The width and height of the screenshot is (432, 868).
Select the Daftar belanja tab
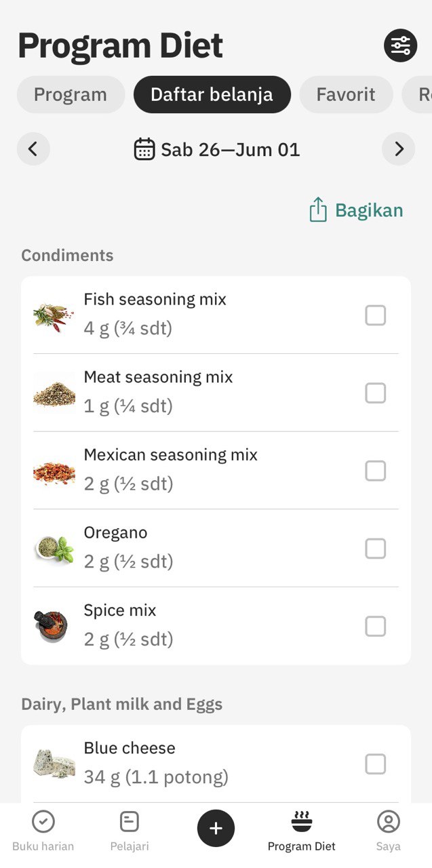pyautogui.click(x=212, y=94)
